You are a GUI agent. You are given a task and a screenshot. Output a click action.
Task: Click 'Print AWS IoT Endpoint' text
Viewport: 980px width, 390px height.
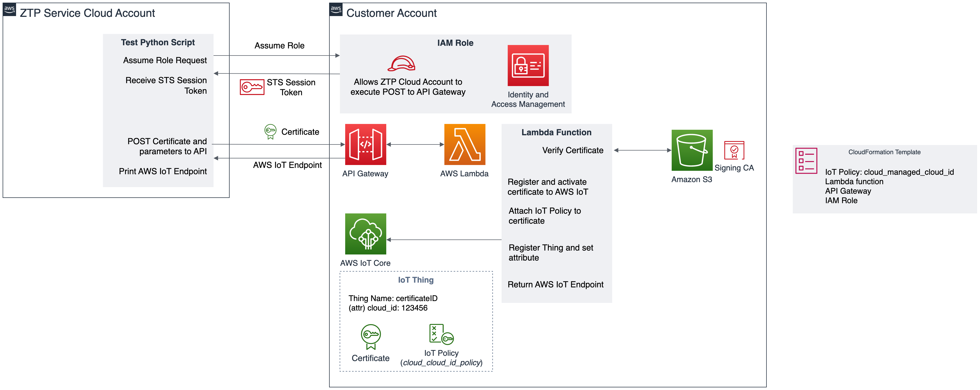point(162,171)
